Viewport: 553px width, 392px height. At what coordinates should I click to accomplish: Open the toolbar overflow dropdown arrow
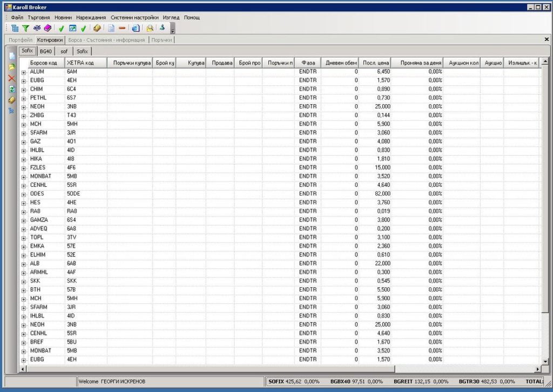pos(172,28)
